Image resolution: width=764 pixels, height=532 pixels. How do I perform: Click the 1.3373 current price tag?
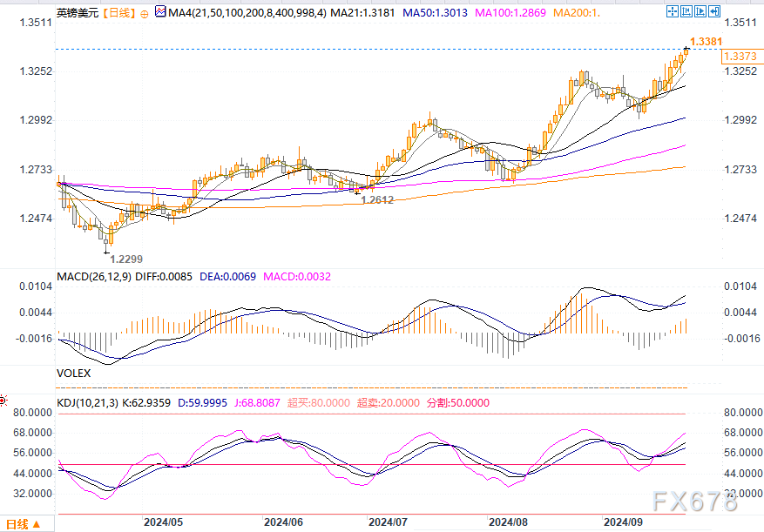point(740,56)
